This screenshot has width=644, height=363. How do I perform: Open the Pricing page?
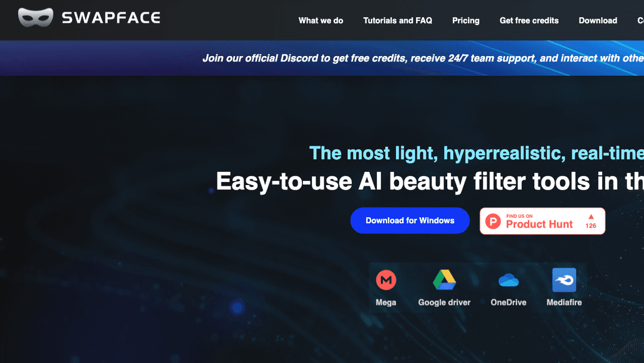(x=466, y=20)
